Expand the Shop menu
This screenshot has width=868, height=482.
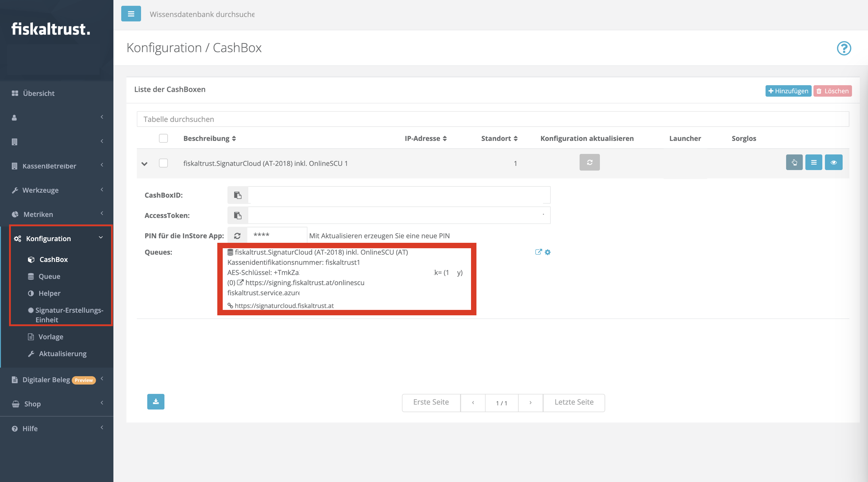[x=57, y=403]
